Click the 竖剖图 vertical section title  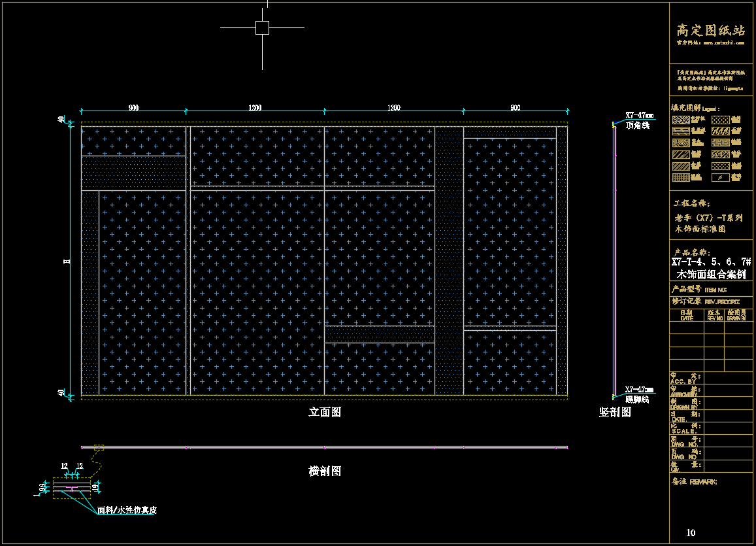[615, 413]
